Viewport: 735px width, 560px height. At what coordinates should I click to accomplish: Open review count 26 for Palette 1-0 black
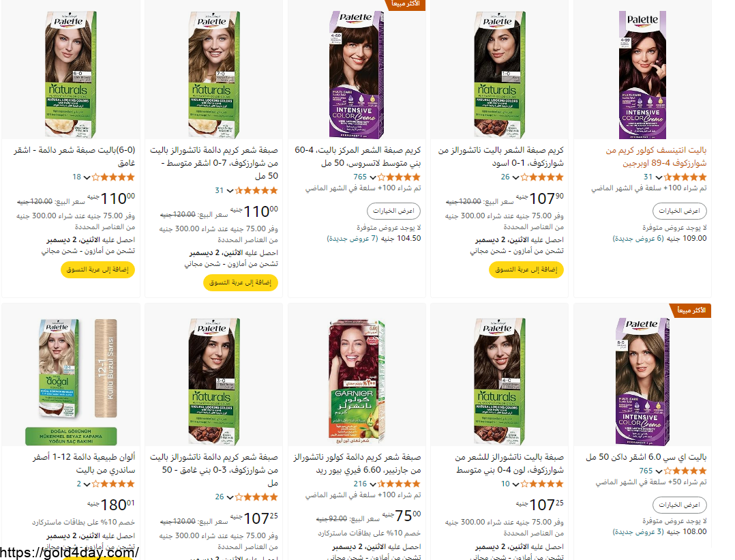(x=505, y=177)
